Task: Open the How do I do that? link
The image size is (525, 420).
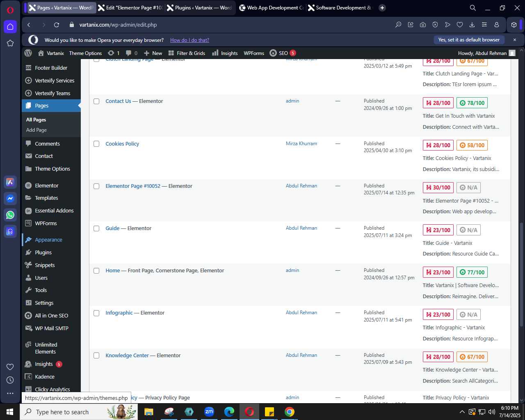Action: (189, 40)
